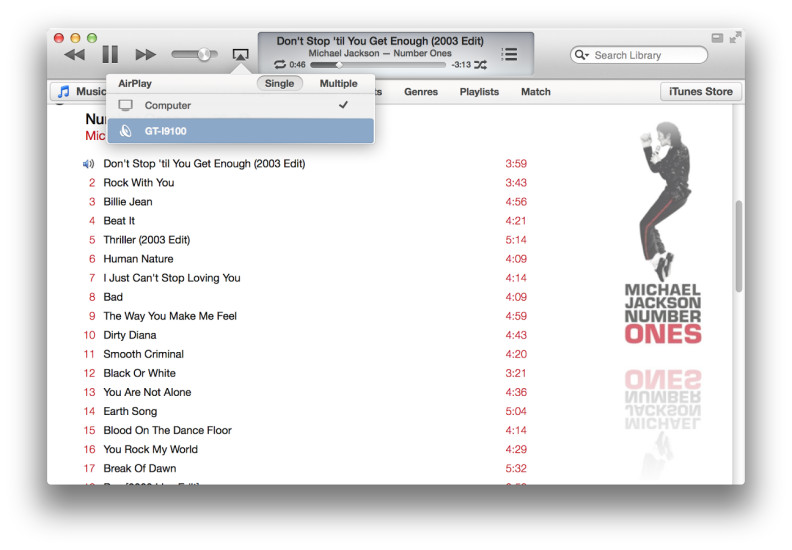The width and height of the screenshot is (792, 550).
Task: Switch AirPlay to Multiple mode
Action: 338,84
